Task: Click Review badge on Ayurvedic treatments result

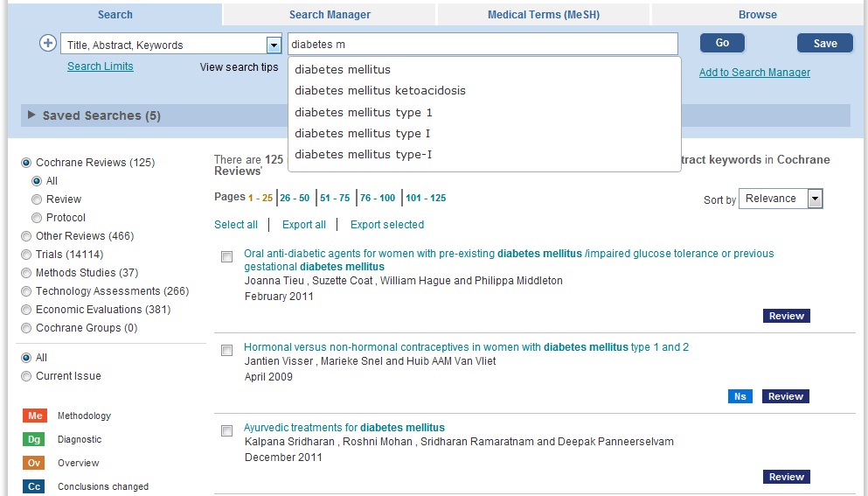Action: [x=786, y=477]
